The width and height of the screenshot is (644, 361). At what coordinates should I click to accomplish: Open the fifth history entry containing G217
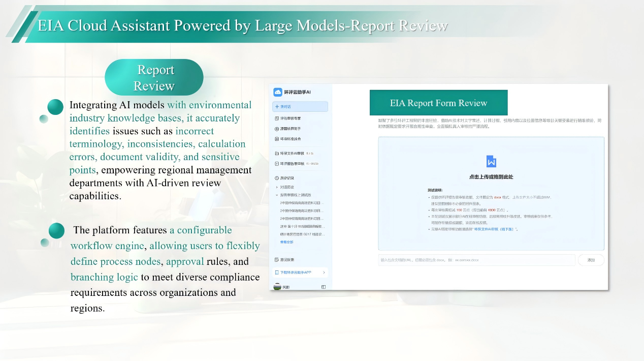(x=302, y=234)
